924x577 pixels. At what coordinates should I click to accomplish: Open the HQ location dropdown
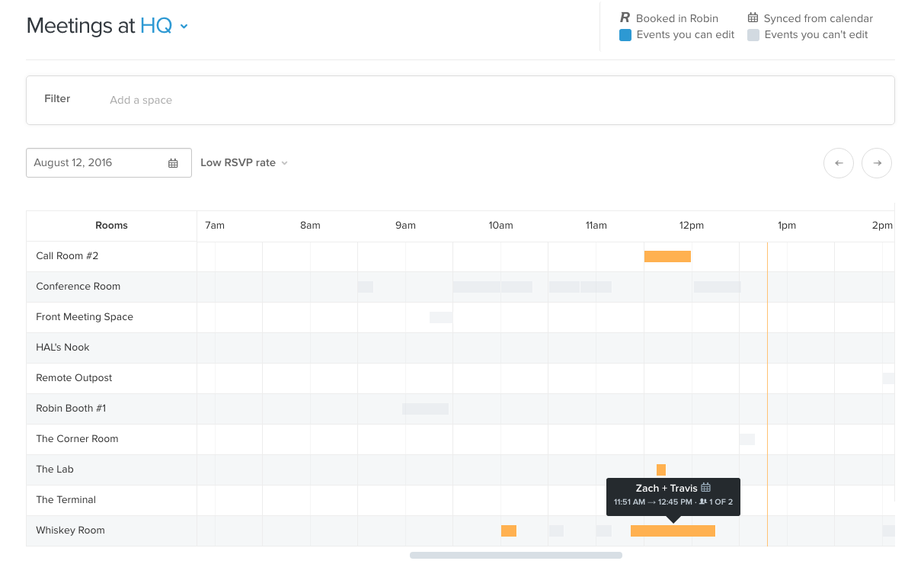[164, 26]
